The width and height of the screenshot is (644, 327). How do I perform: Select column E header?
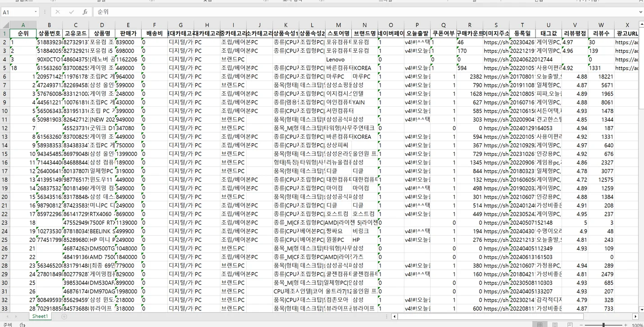pos(128,25)
